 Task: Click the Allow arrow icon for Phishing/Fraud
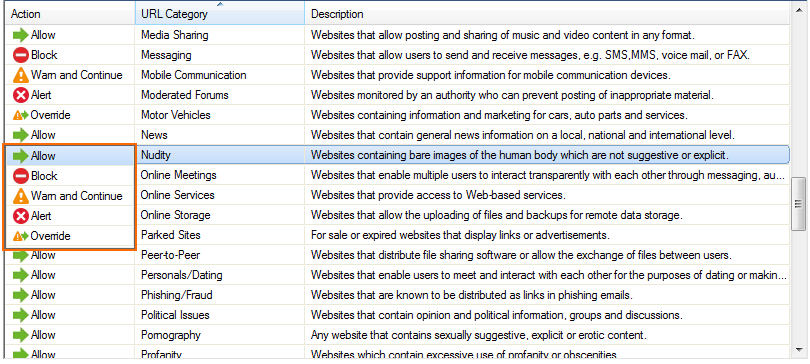click(21, 295)
